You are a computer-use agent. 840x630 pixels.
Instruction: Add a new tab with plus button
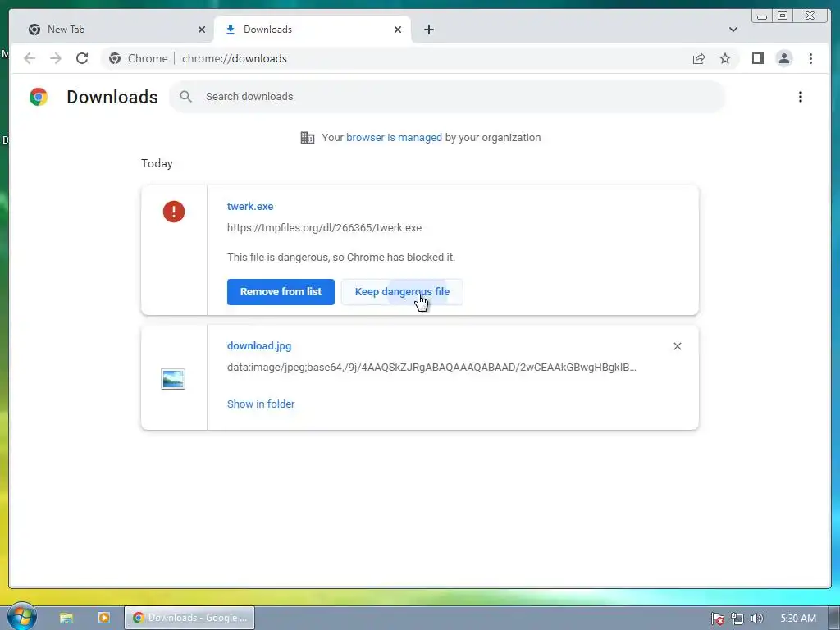pos(428,30)
